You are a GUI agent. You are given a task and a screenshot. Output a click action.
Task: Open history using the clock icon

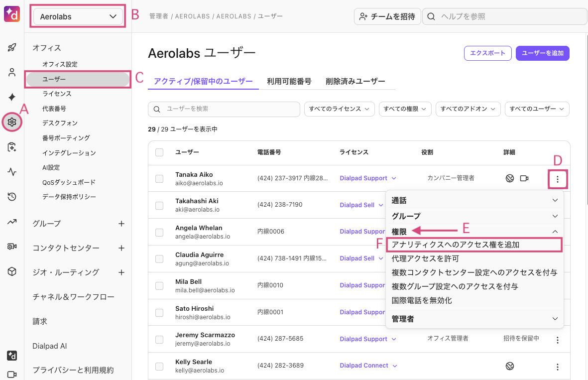(12, 196)
